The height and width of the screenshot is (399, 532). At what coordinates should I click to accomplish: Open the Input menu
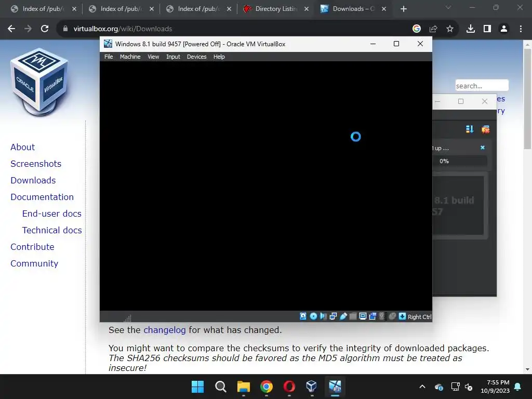[x=173, y=57]
